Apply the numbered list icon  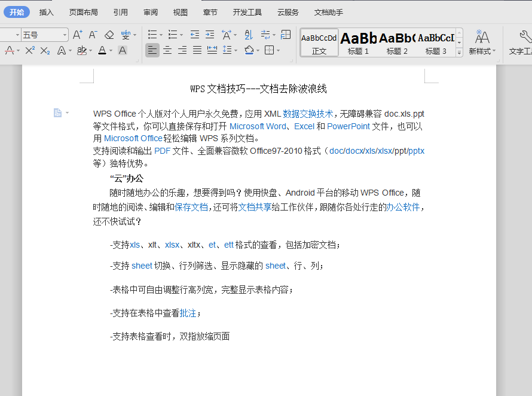coord(173,35)
